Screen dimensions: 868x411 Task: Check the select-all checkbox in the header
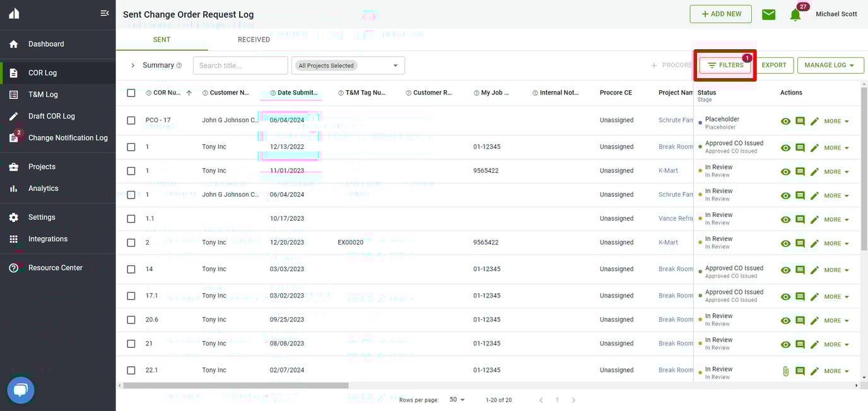pyautogui.click(x=131, y=92)
